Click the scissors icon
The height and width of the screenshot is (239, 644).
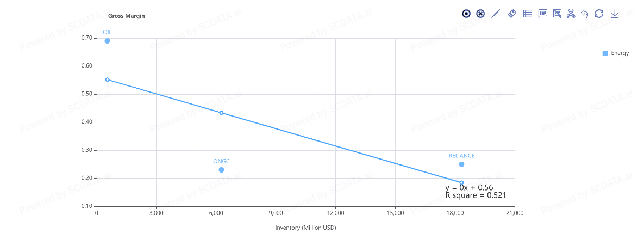(571, 14)
